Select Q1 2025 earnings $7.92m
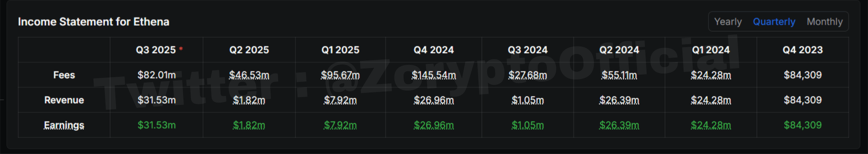868x154 pixels. click(340, 125)
